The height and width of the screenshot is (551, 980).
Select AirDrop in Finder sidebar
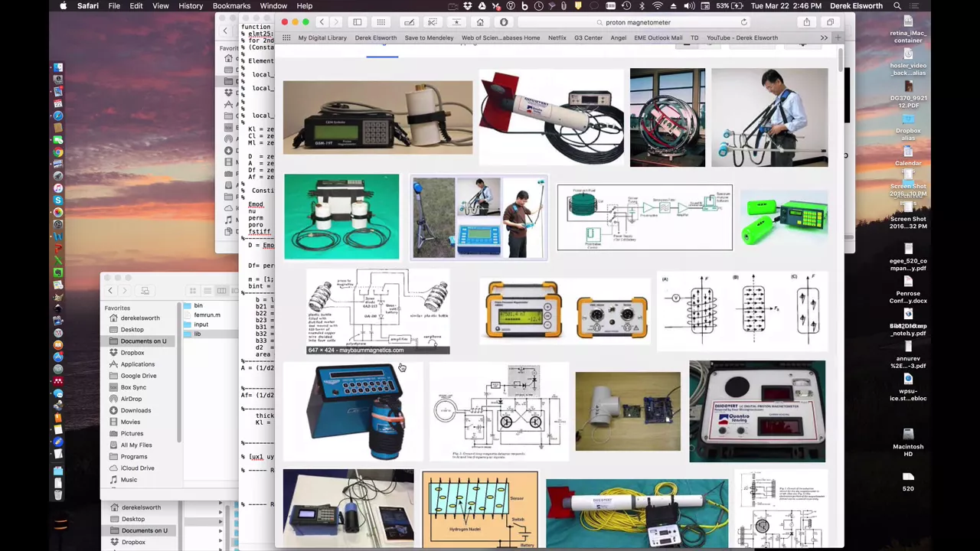coord(131,399)
